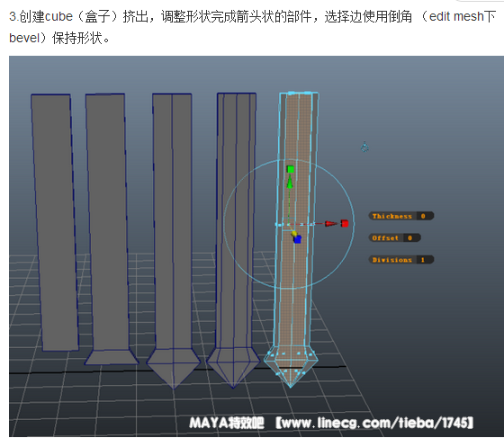Screen dimensions: 504x438
Task: Click the green Y-axis manipulator handle
Action: (x=290, y=169)
